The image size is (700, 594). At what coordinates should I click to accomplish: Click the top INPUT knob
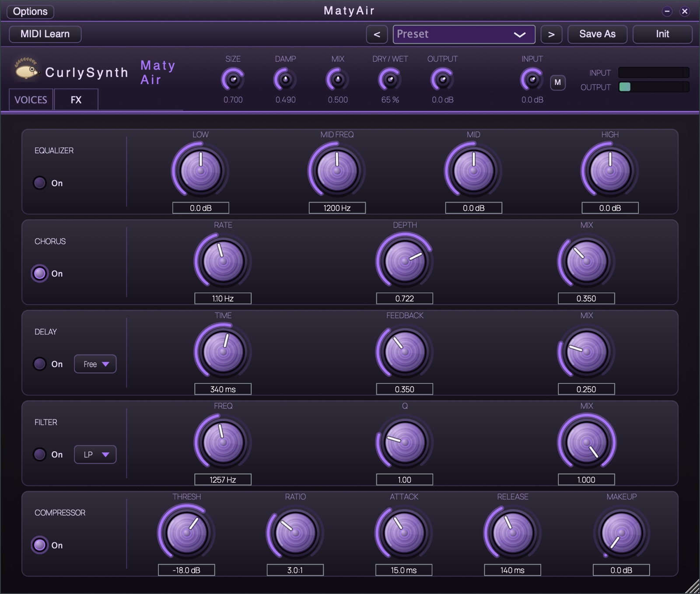(532, 80)
